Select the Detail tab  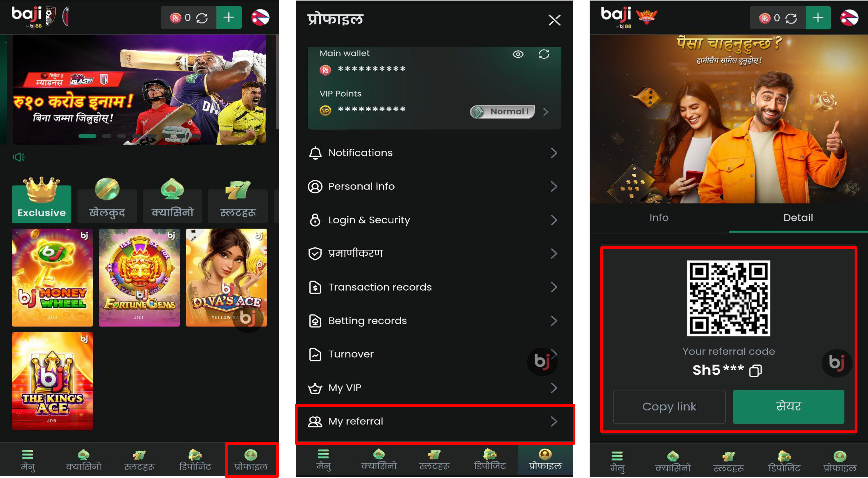[798, 217]
